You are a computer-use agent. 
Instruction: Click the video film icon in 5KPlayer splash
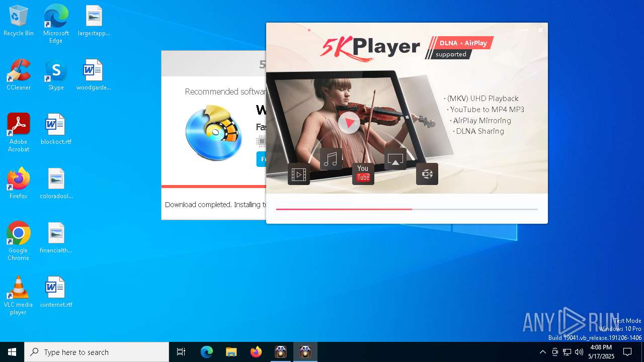[x=299, y=174]
